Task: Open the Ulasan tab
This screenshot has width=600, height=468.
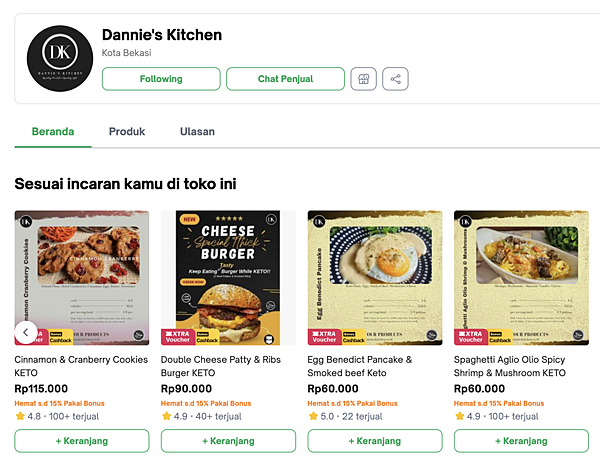Action: 197,131
